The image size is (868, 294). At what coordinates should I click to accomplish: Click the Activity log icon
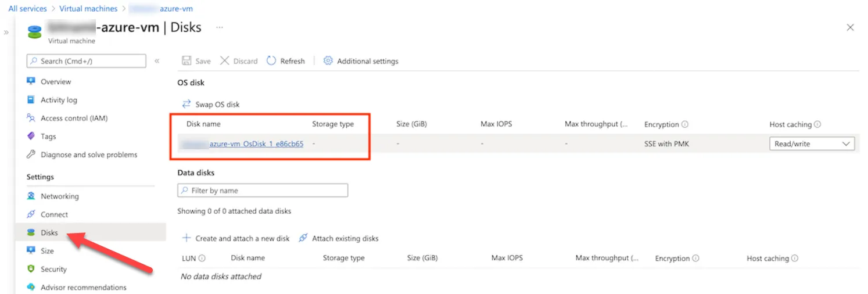[31, 100]
